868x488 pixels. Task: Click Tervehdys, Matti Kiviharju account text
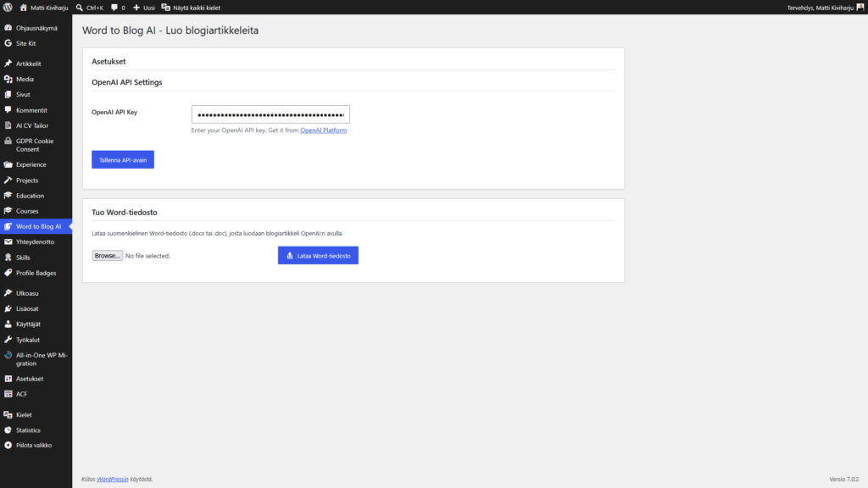[x=821, y=8]
